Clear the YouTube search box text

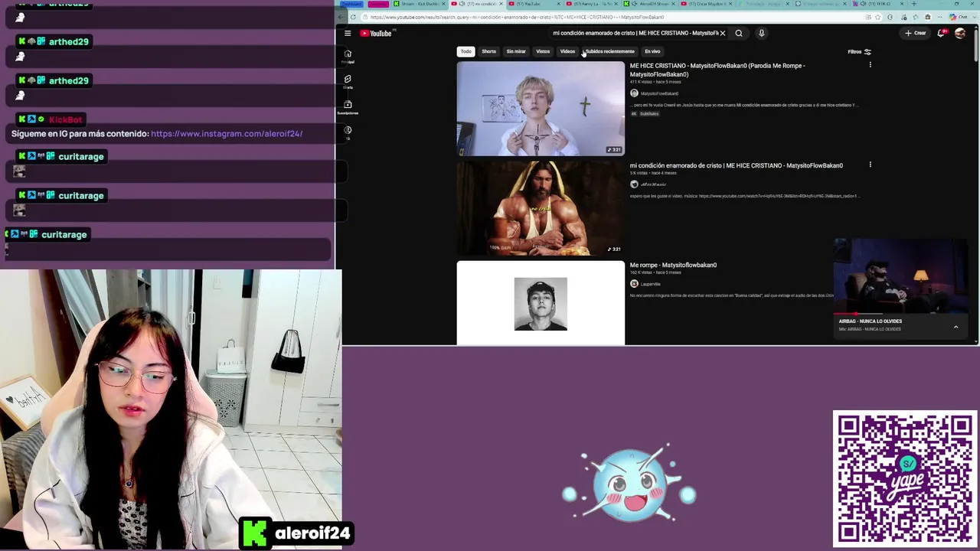point(722,33)
